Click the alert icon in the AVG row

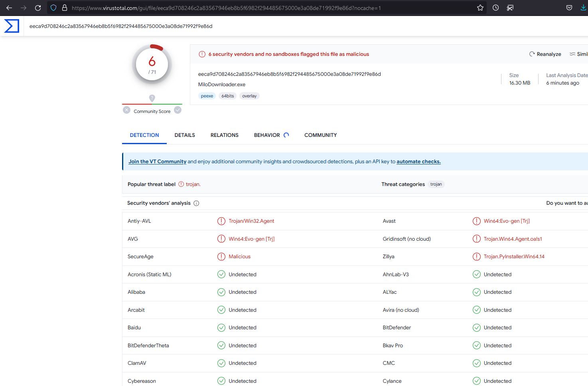[x=221, y=239]
